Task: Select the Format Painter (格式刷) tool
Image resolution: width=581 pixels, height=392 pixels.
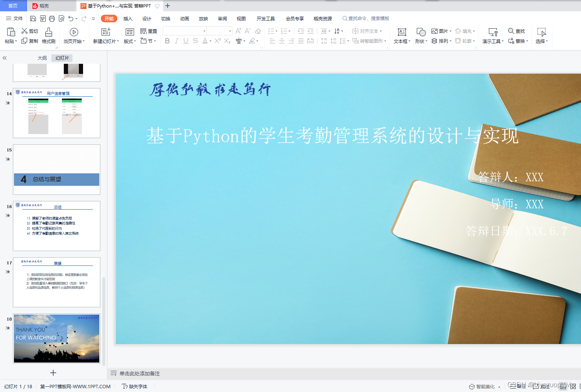Action: click(48, 36)
